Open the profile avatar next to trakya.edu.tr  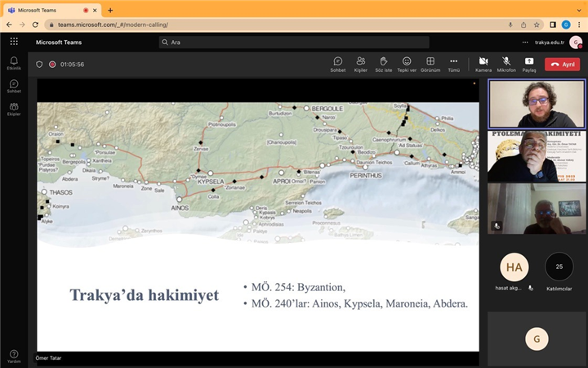[576, 43]
